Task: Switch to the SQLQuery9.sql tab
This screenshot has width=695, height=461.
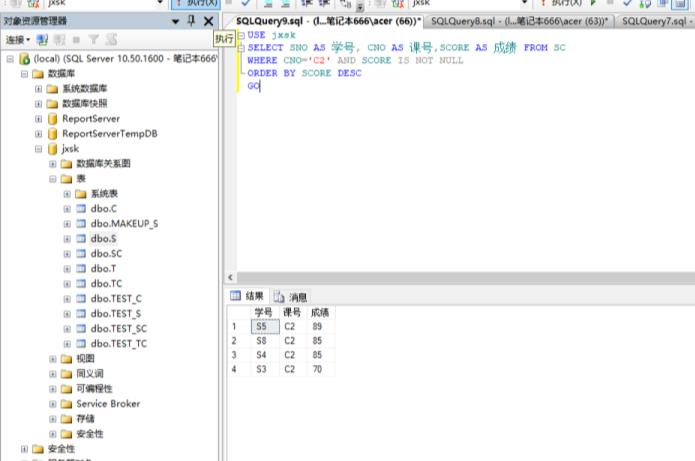Action: 328,21
